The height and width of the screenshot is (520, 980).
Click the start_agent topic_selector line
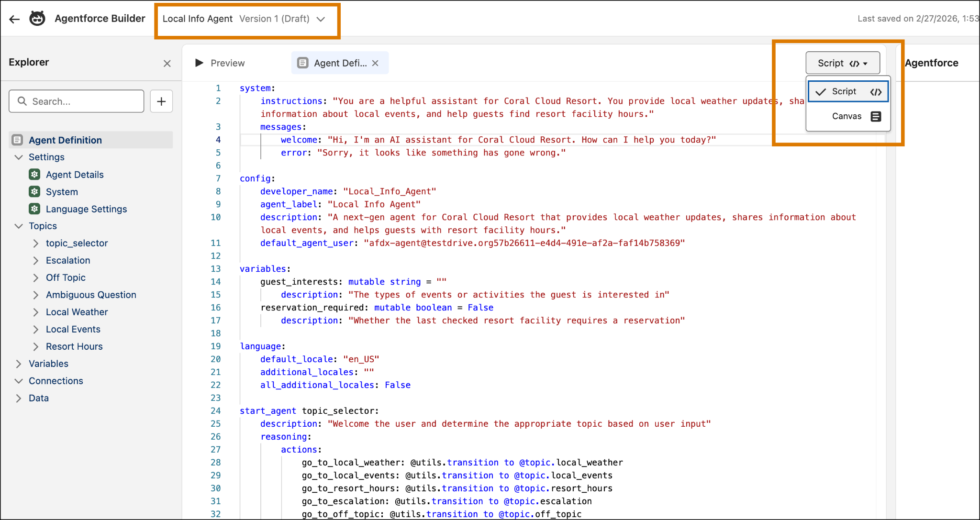(x=309, y=411)
